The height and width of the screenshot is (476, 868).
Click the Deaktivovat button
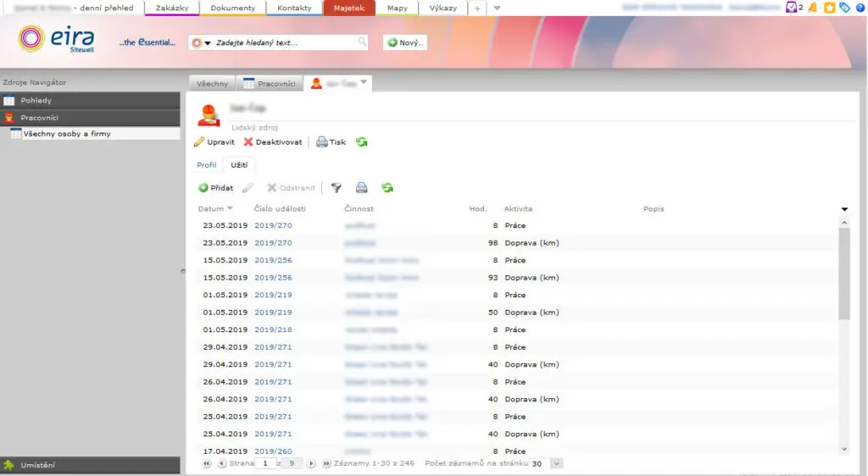point(273,142)
